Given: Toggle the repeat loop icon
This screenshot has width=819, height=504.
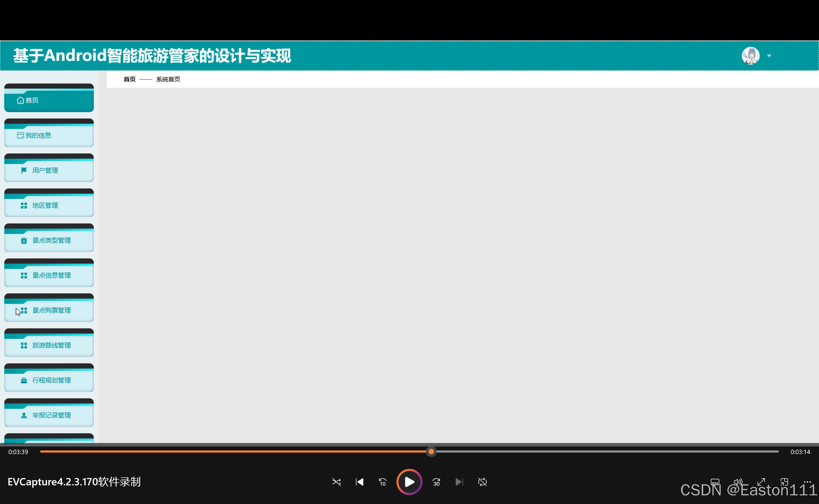Looking at the screenshot, I should pos(482,482).
